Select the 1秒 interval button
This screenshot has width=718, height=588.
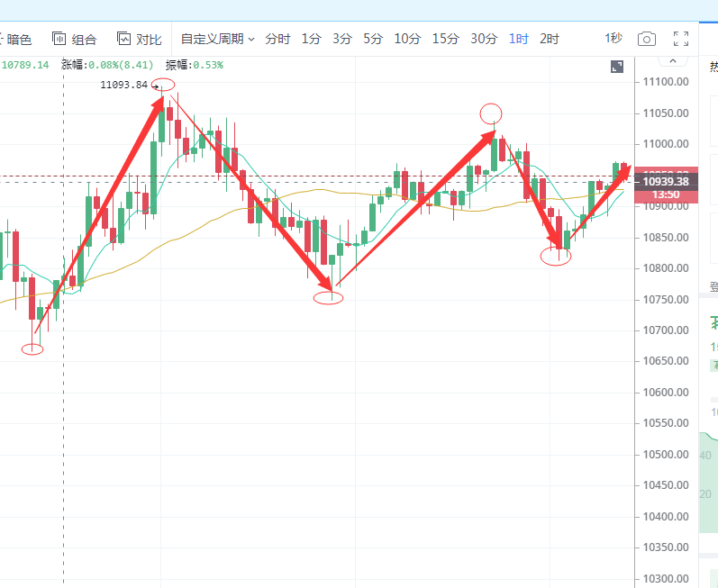613,38
